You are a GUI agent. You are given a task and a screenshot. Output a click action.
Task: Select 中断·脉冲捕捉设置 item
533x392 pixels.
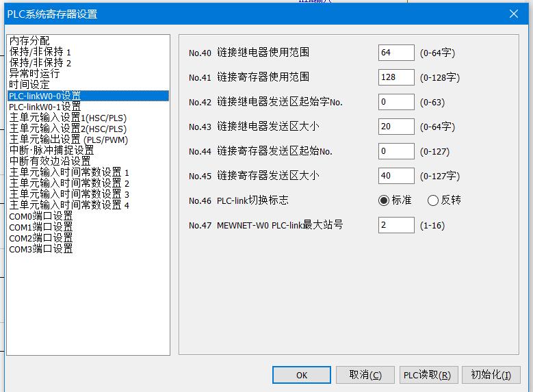51,151
